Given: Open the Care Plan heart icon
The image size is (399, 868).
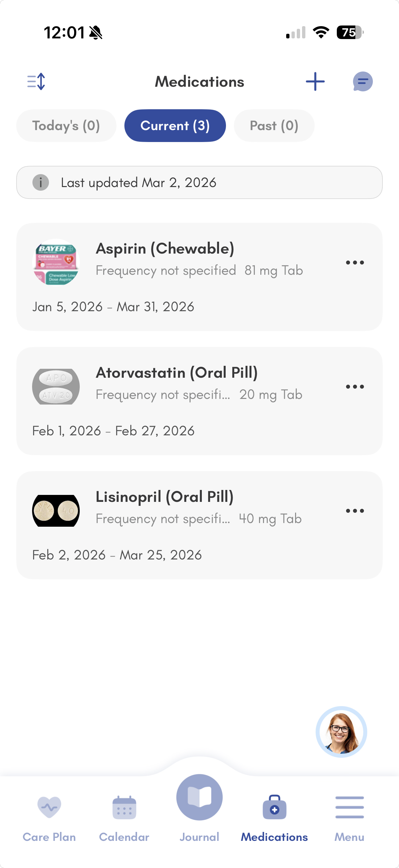Looking at the screenshot, I should tap(49, 807).
